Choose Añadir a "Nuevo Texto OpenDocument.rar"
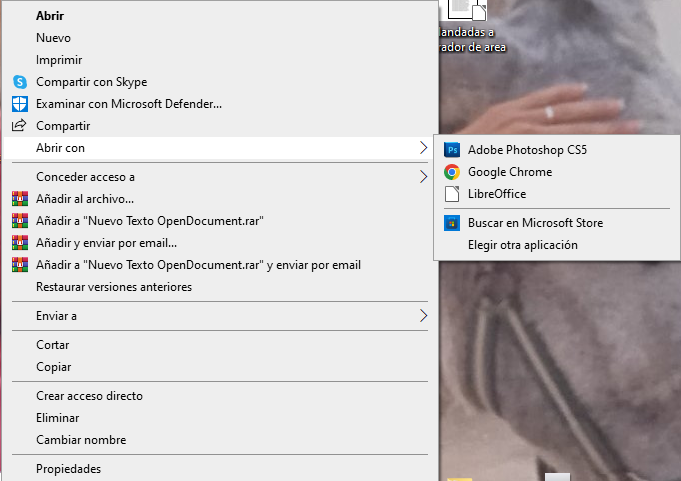Image resolution: width=681 pixels, height=481 pixels. click(x=221, y=221)
